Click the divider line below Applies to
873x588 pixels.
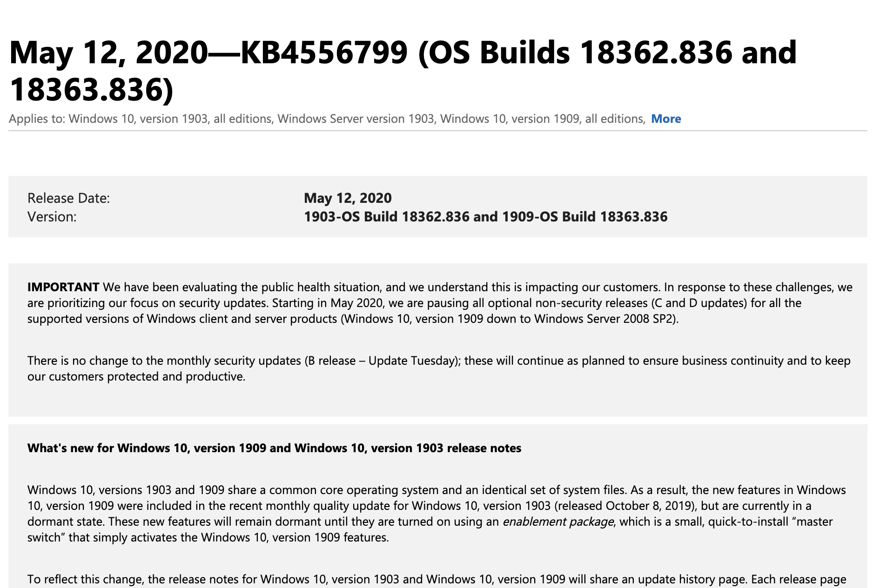tap(437, 131)
